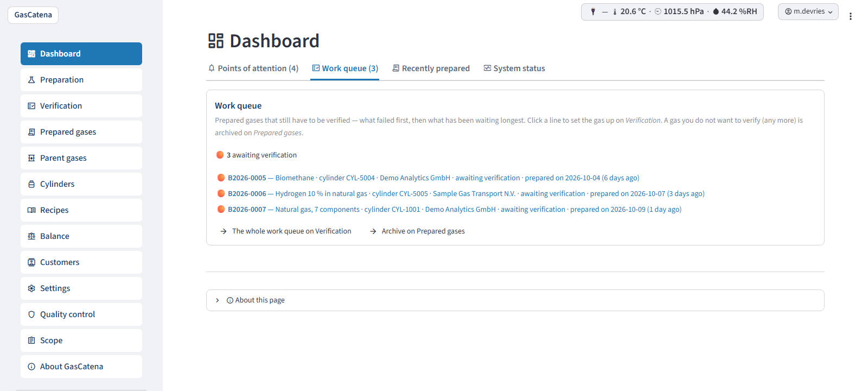The image size is (868, 391).
Task: Open the m.devries user dropdown
Action: pyautogui.click(x=808, y=11)
